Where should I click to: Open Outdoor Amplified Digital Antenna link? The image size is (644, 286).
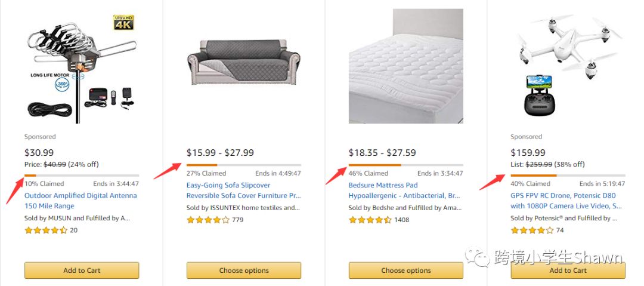(80, 201)
